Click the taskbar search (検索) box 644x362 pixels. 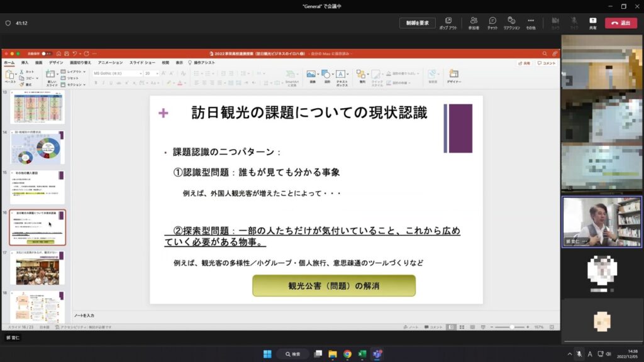tap(293, 354)
